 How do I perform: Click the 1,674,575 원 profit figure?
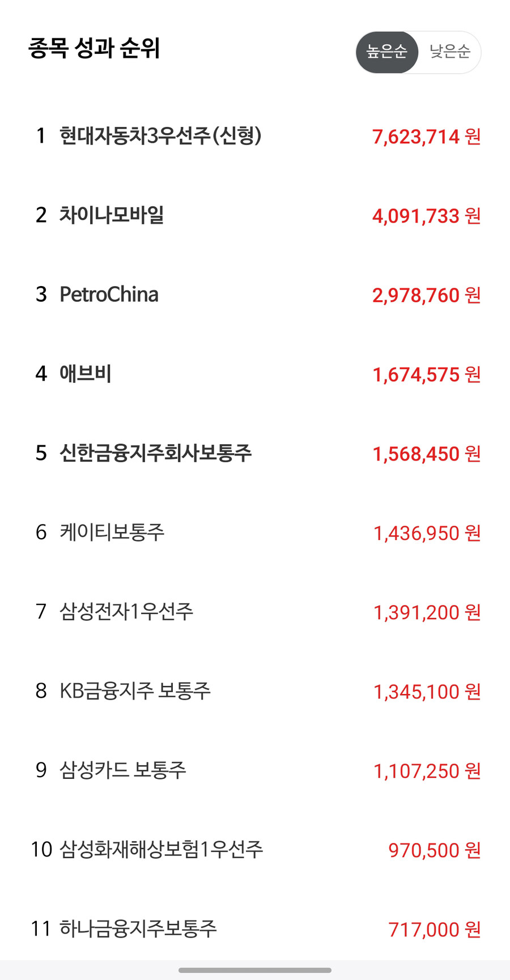pos(426,374)
